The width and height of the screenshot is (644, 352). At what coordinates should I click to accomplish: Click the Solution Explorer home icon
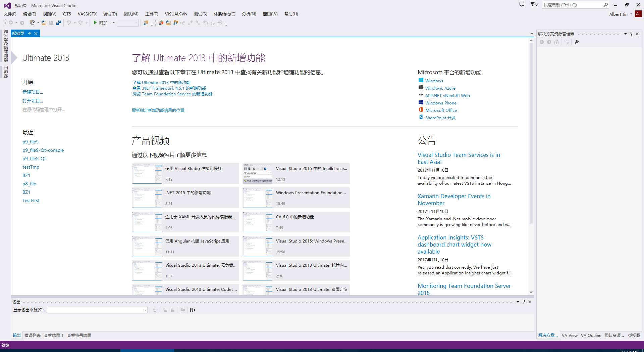coord(556,42)
